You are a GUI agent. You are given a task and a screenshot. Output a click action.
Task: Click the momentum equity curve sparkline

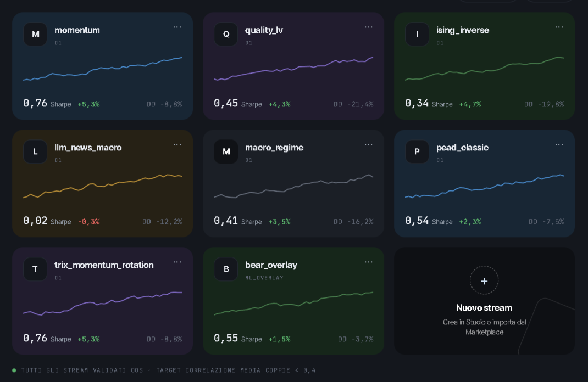(x=102, y=69)
